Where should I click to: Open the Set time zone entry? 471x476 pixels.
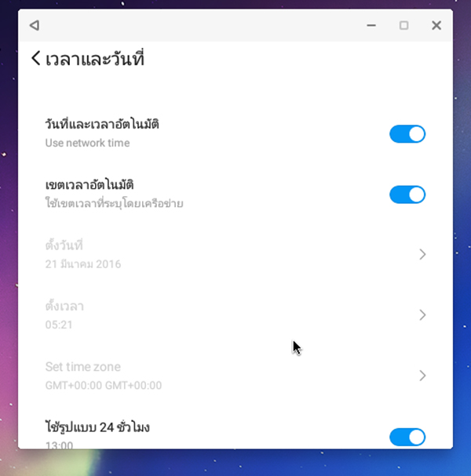(x=235, y=376)
